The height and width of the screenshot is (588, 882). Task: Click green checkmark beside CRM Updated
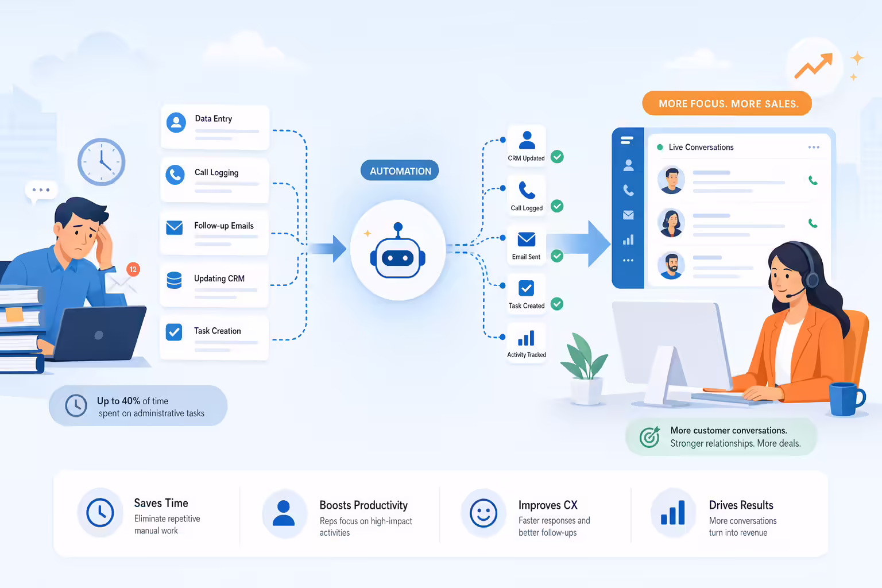tap(557, 156)
